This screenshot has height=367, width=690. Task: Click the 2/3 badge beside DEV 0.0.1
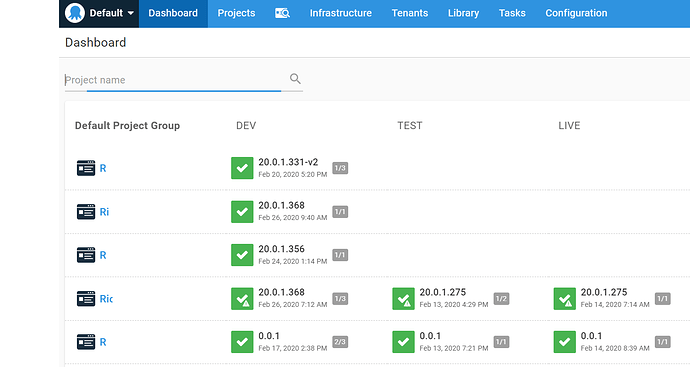pyautogui.click(x=340, y=341)
